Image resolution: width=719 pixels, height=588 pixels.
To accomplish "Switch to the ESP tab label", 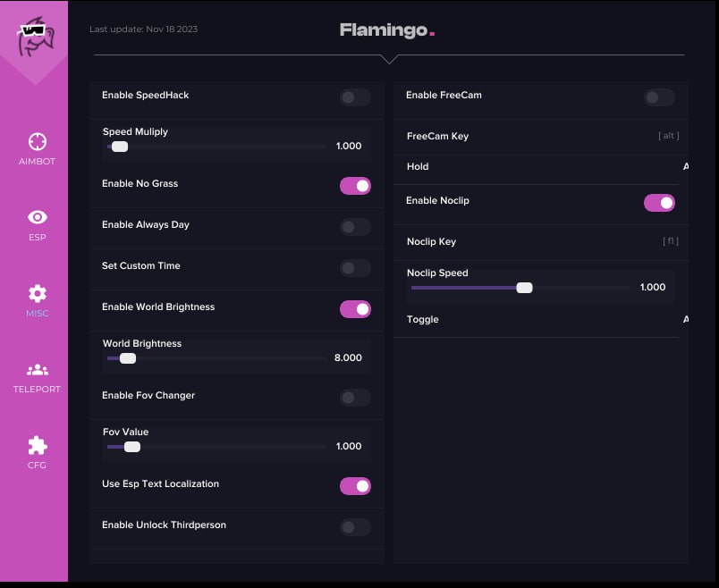I will click(x=38, y=238).
